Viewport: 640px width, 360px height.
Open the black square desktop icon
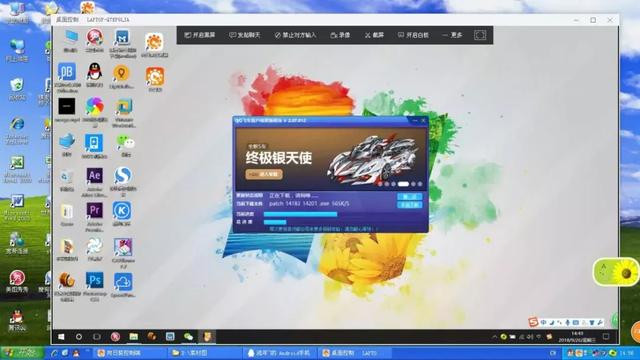click(x=67, y=107)
